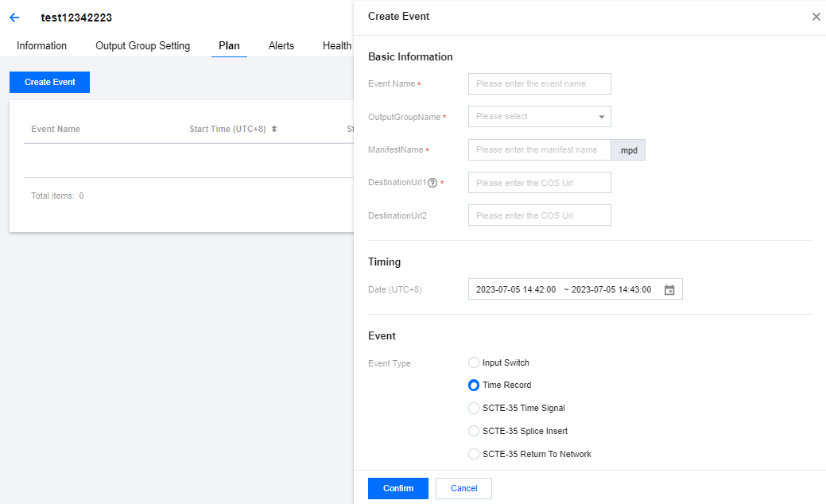Sort by Start Time column arrows

pyautogui.click(x=274, y=129)
